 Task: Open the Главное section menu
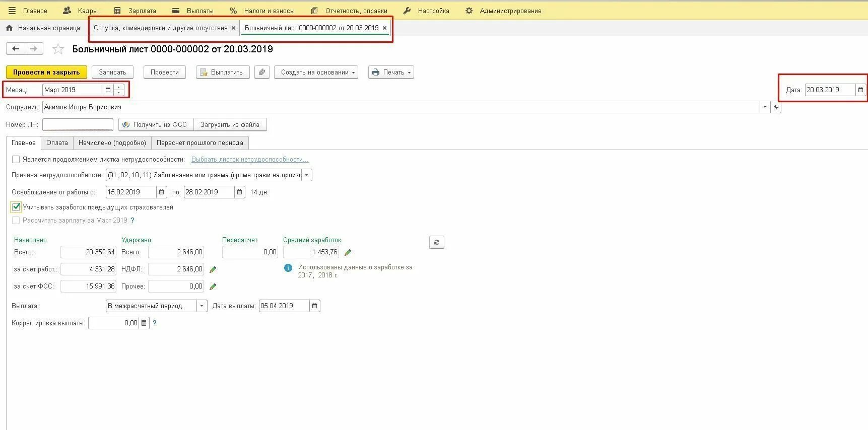tap(35, 11)
